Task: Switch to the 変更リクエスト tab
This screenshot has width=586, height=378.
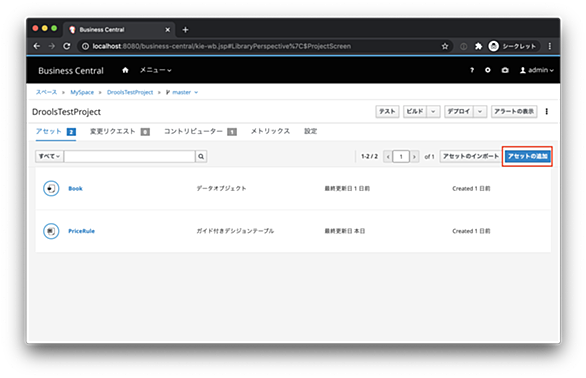Action: (120, 131)
